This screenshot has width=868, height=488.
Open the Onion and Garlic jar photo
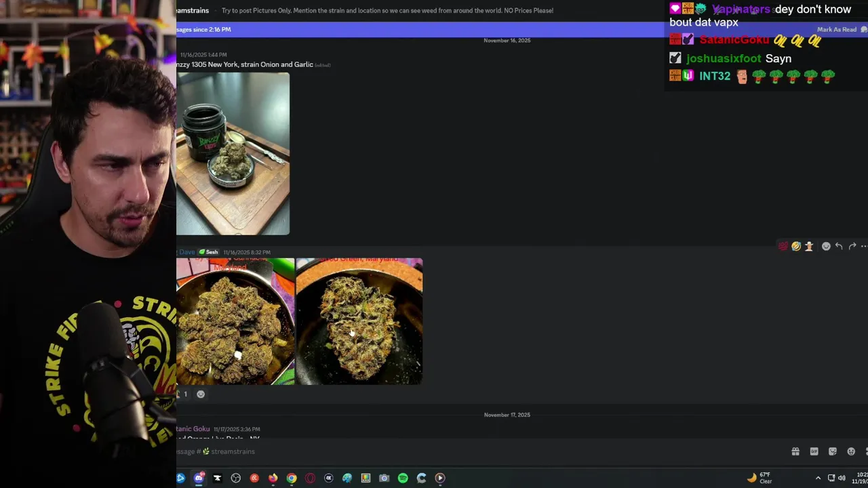pyautogui.click(x=233, y=154)
